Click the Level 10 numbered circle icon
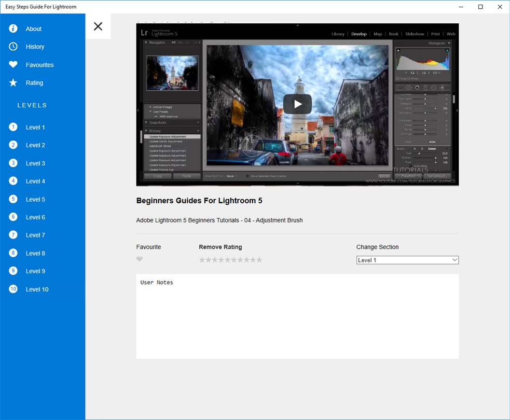The width and height of the screenshot is (510, 420). (13, 289)
